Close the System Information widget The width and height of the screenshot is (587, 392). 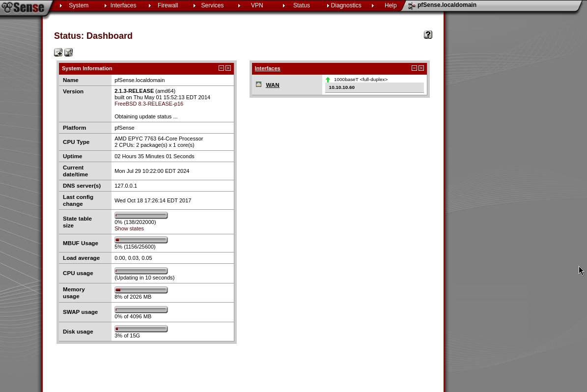click(x=228, y=68)
